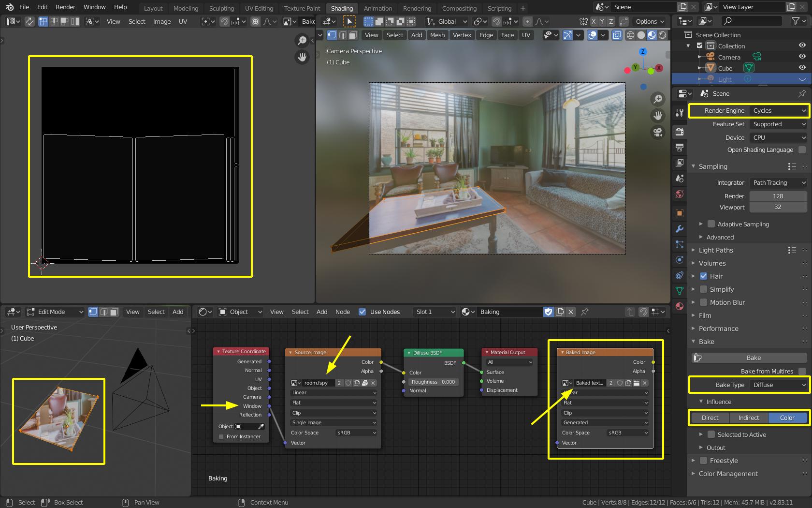Click pan hand icon in UV editor
This screenshot has height=508, width=812.
tap(302, 57)
